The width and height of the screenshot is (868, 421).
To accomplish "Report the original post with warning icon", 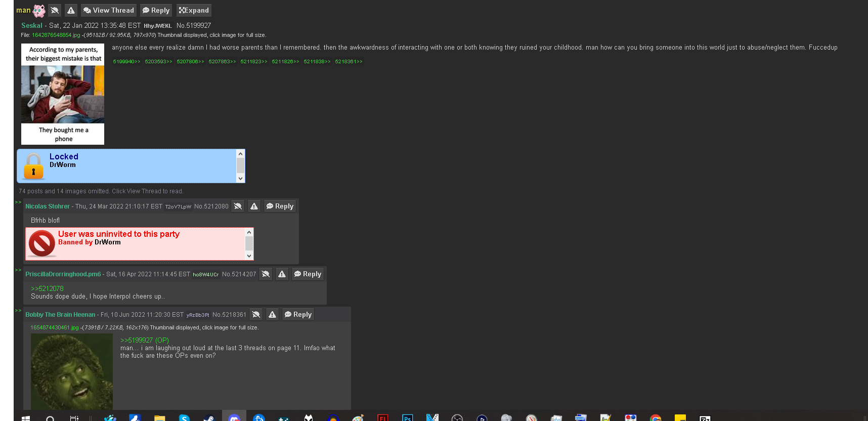I will coord(71,10).
